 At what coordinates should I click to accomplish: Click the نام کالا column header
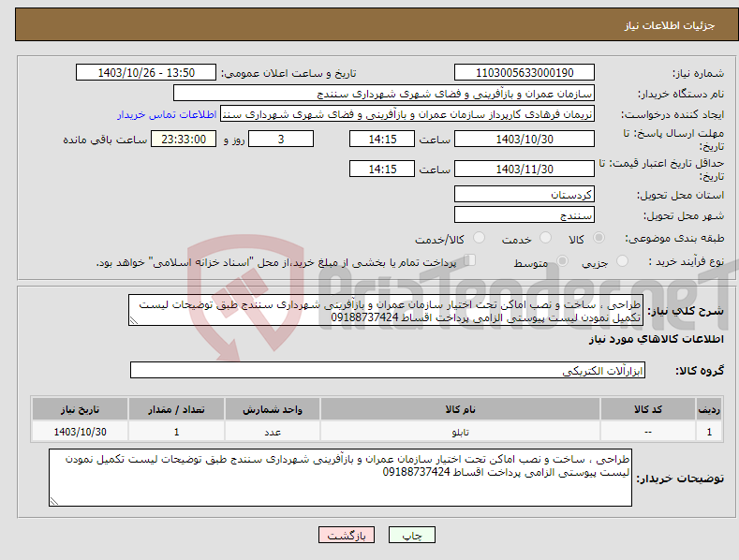pyautogui.click(x=460, y=409)
